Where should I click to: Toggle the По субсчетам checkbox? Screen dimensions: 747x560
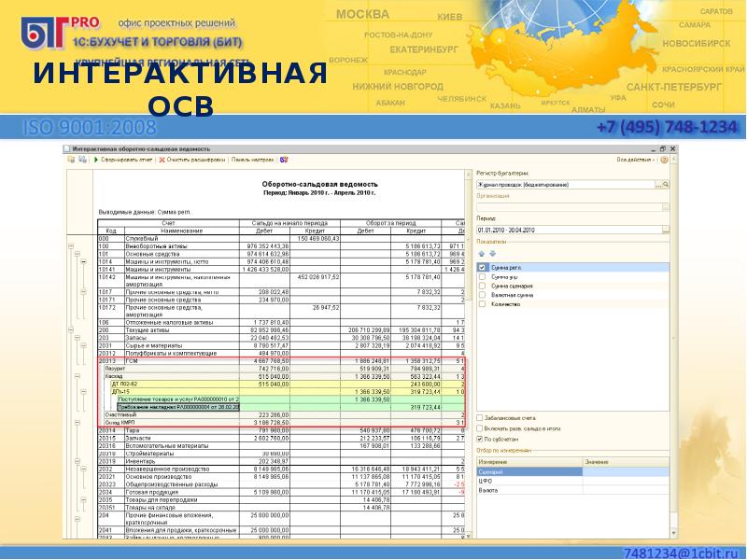click(x=480, y=438)
